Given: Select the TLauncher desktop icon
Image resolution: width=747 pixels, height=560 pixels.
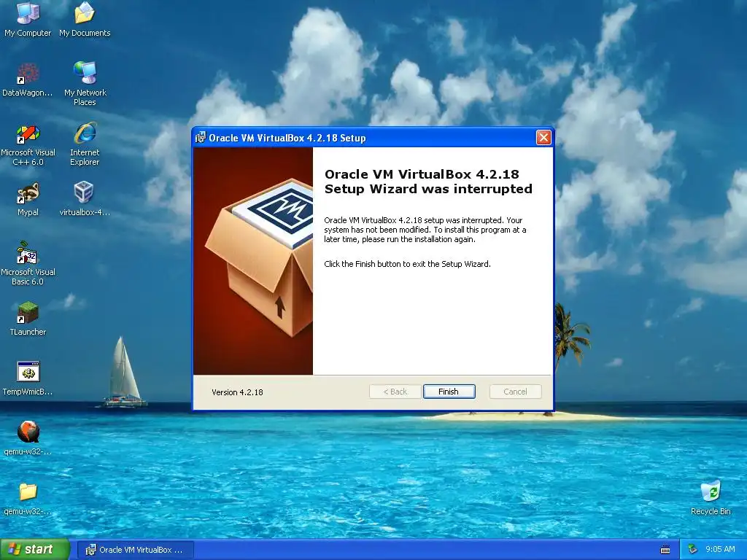Looking at the screenshot, I should click(28, 319).
